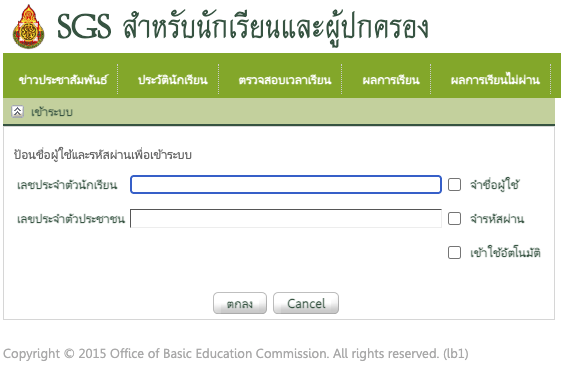Enable the จำชื่อผู้ใช้ checkbox
Image resolution: width=561 pixels, height=370 pixels.
[454, 185]
